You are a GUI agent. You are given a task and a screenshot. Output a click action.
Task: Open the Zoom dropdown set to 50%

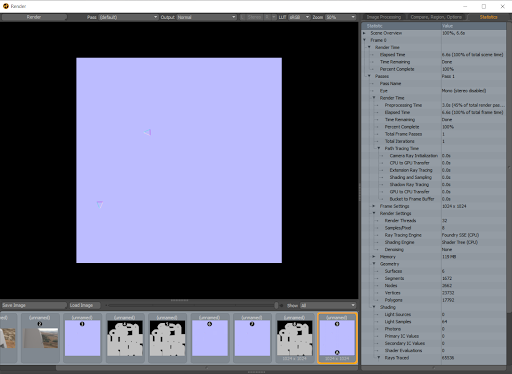340,17
